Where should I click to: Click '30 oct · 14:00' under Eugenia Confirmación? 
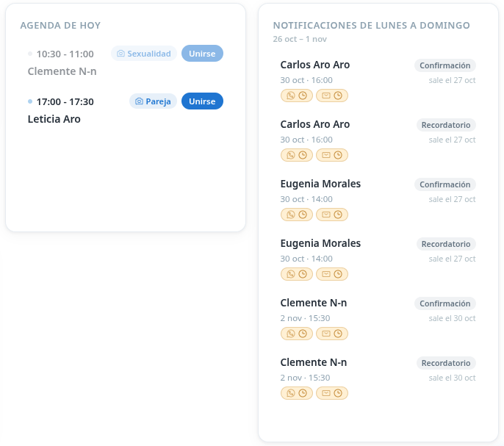tap(306, 199)
